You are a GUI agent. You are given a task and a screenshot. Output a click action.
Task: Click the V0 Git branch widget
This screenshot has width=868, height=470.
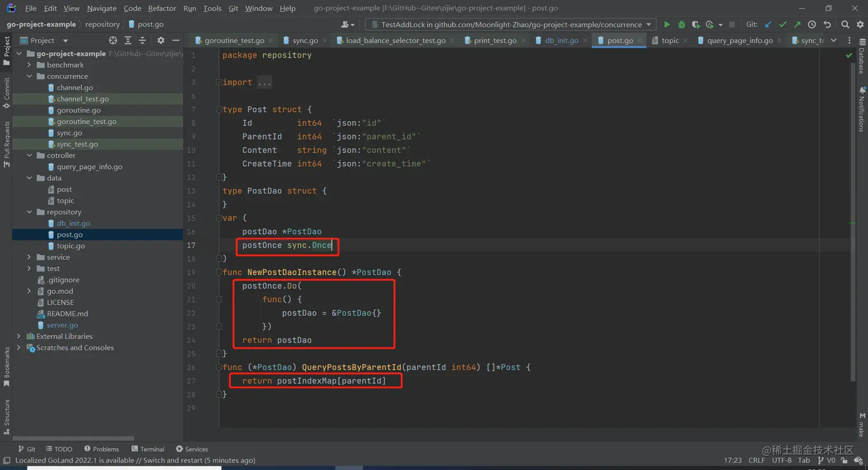[x=827, y=460]
